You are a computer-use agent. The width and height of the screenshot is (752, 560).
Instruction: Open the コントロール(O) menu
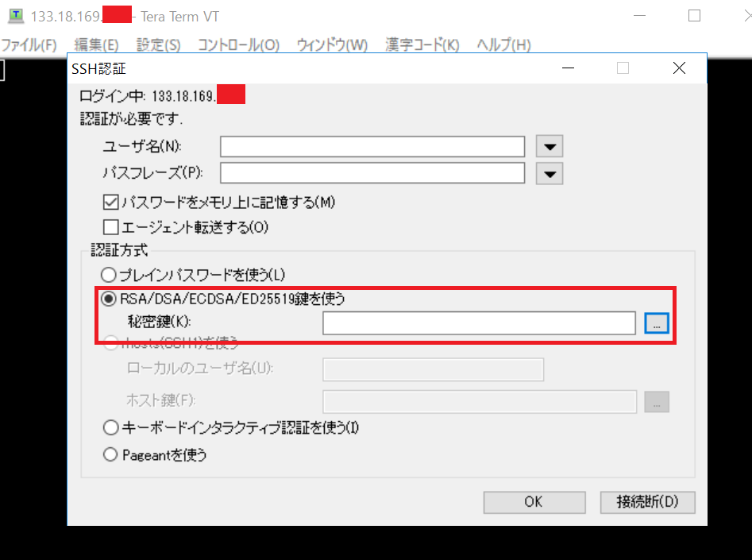238,44
